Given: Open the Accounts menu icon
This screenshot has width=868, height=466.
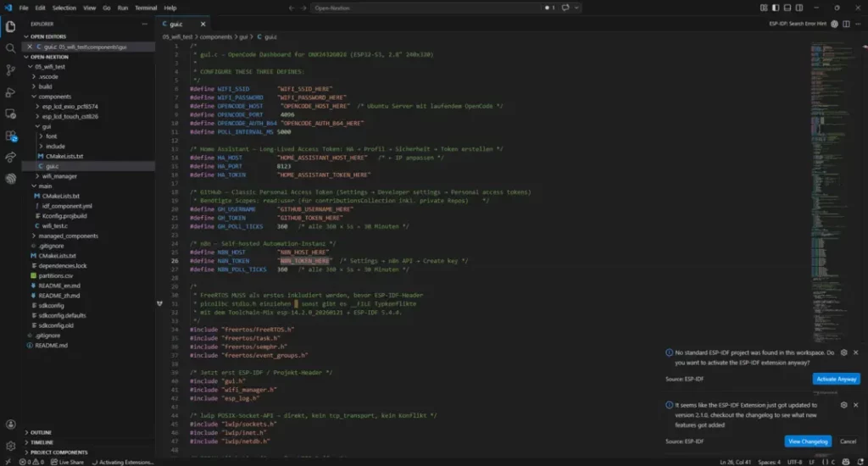Looking at the screenshot, I should click(x=10, y=424).
